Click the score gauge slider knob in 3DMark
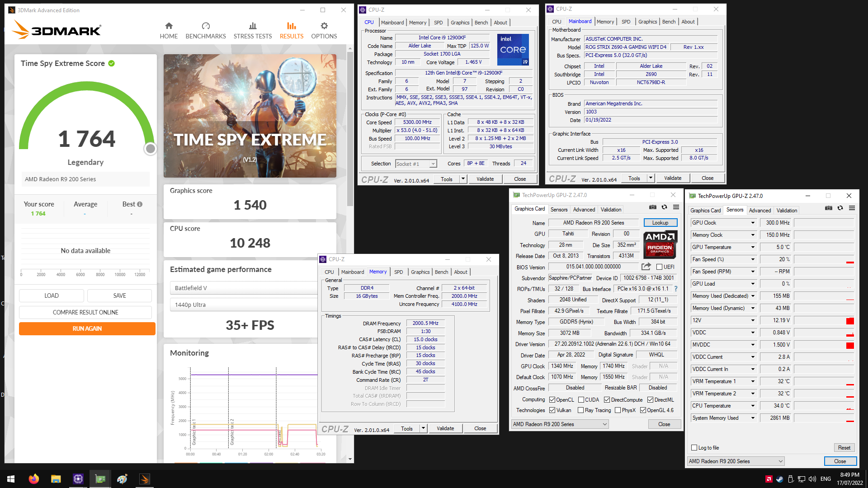This screenshot has height=488, width=868. click(x=151, y=148)
